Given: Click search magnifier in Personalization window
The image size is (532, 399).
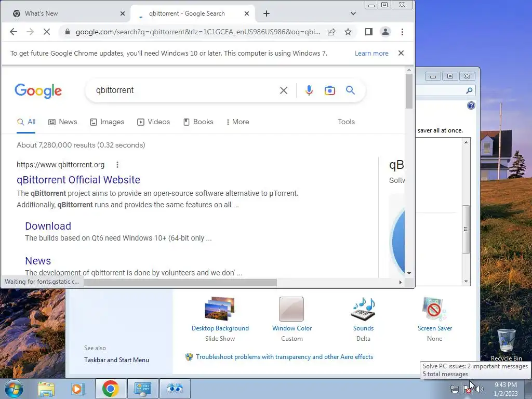Looking at the screenshot, I should [x=469, y=90].
